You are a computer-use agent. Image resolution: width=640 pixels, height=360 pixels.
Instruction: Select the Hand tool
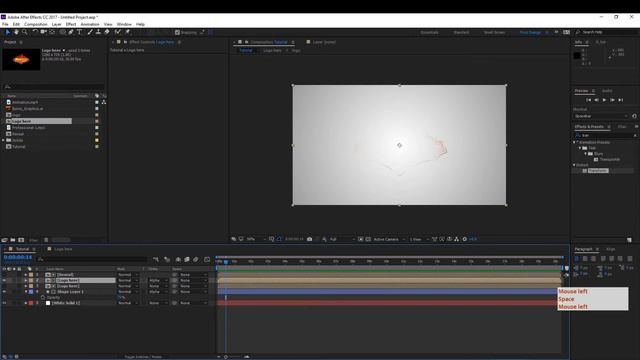[x=16, y=32]
